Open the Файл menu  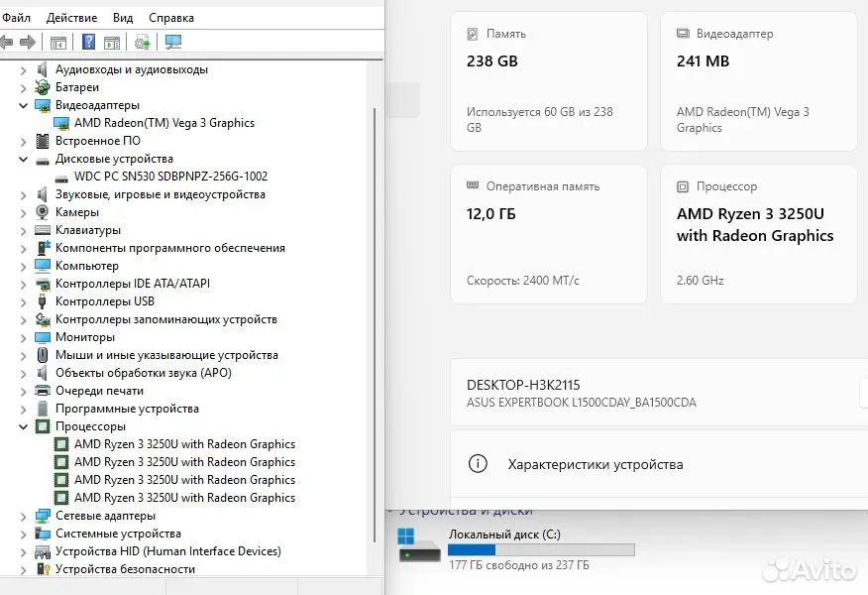point(16,18)
